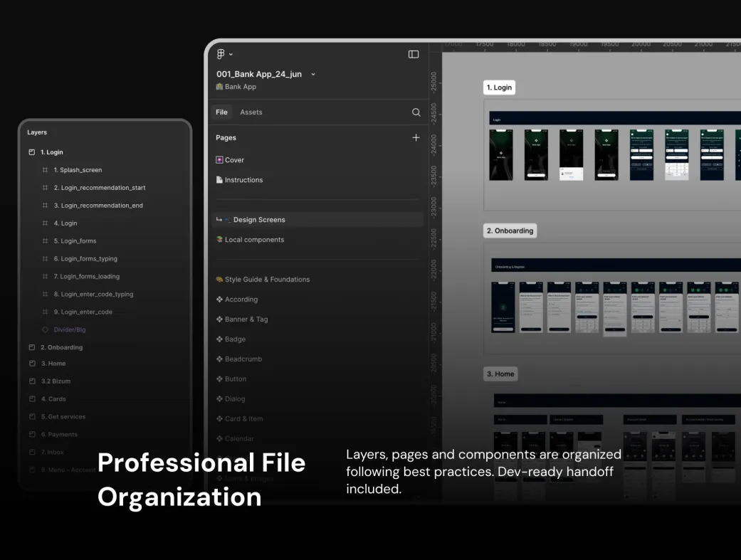741x560 pixels.
Task: Open the Figma main menu logo
Action: [221, 54]
